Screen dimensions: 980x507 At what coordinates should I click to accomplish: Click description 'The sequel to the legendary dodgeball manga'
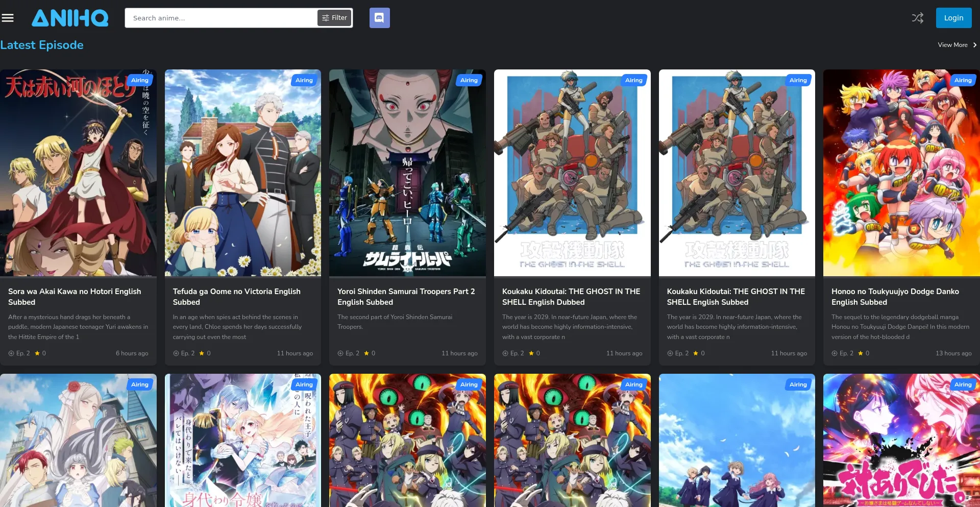900,327
